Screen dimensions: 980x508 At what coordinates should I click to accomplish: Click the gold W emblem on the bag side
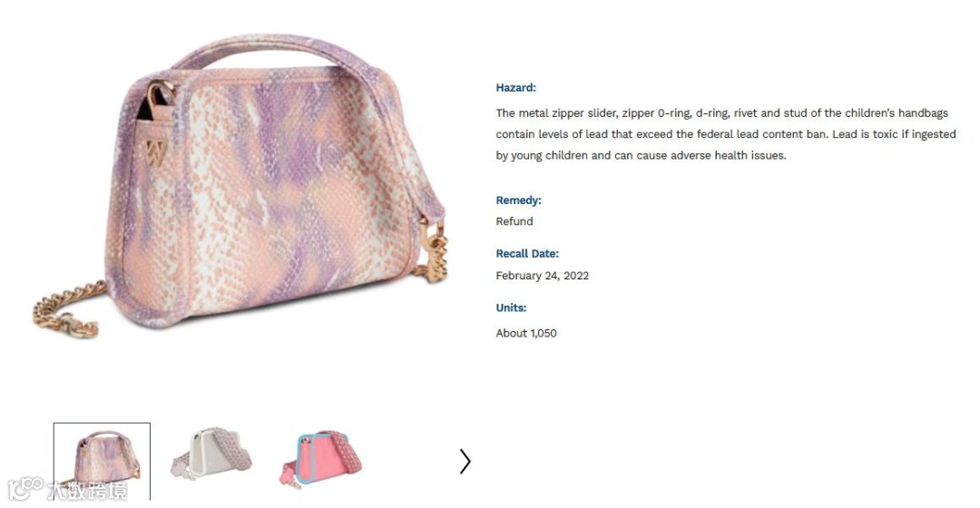click(154, 151)
